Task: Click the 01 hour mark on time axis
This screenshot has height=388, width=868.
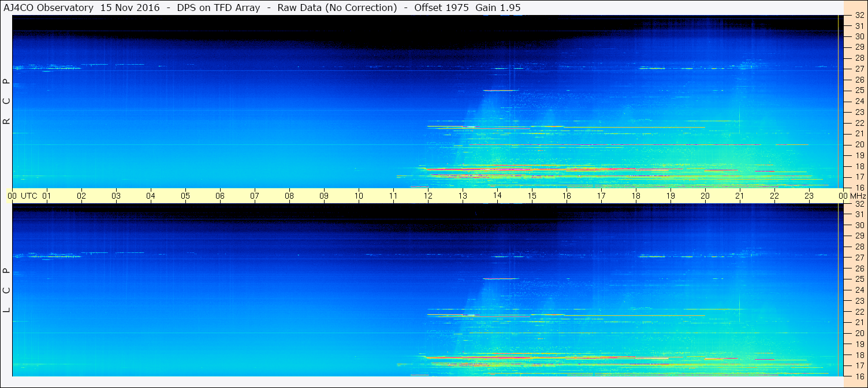Action: pyautogui.click(x=47, y=196)
